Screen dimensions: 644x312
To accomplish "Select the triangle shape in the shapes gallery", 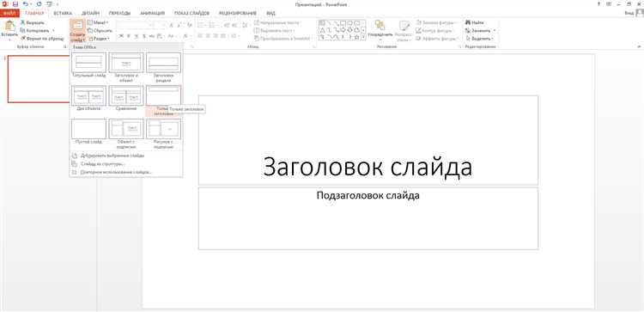I will (322, 30).
